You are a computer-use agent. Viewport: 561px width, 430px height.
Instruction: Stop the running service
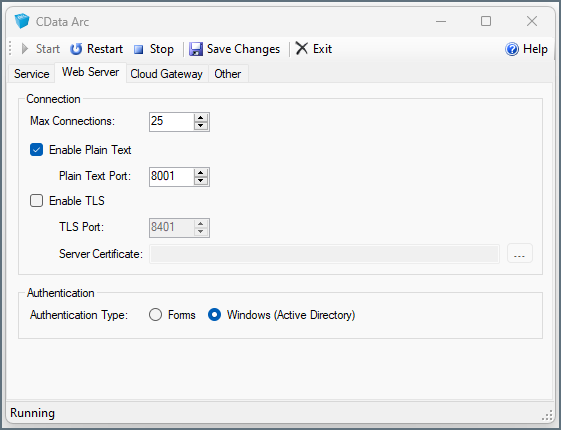(153, 49)
